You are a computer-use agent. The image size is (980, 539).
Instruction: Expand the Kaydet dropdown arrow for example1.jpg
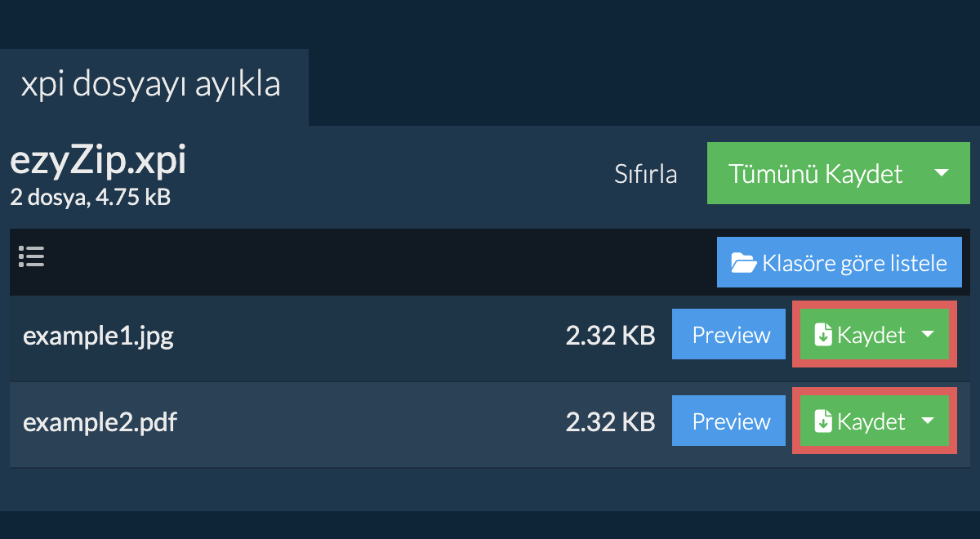coord(928,335)
